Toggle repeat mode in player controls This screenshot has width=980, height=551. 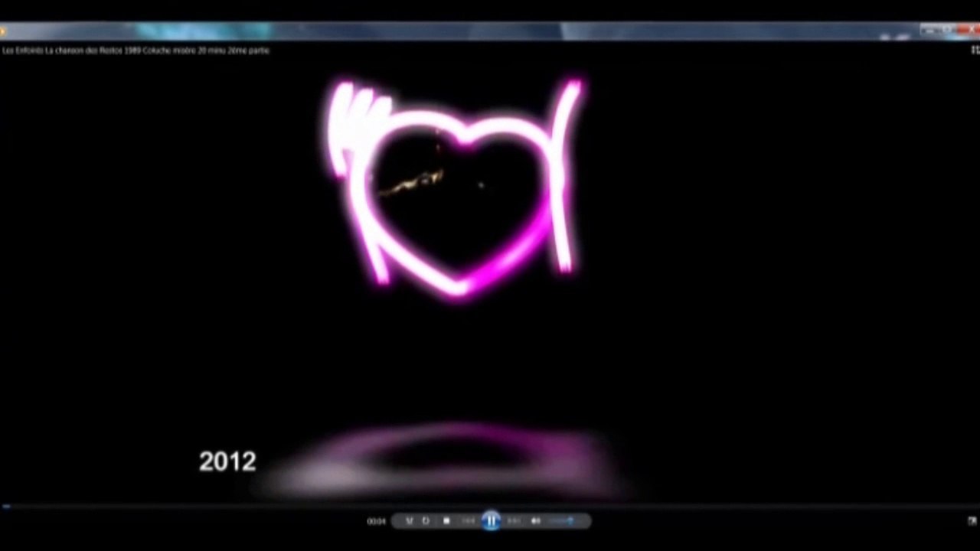[426, 521]
